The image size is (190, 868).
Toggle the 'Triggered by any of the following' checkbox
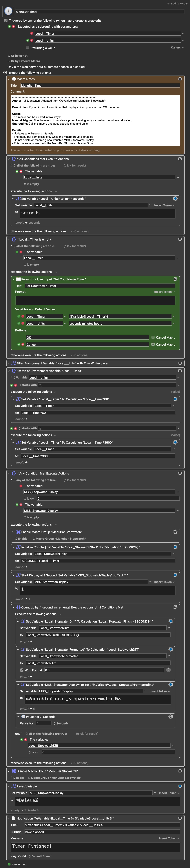point(6,21)
